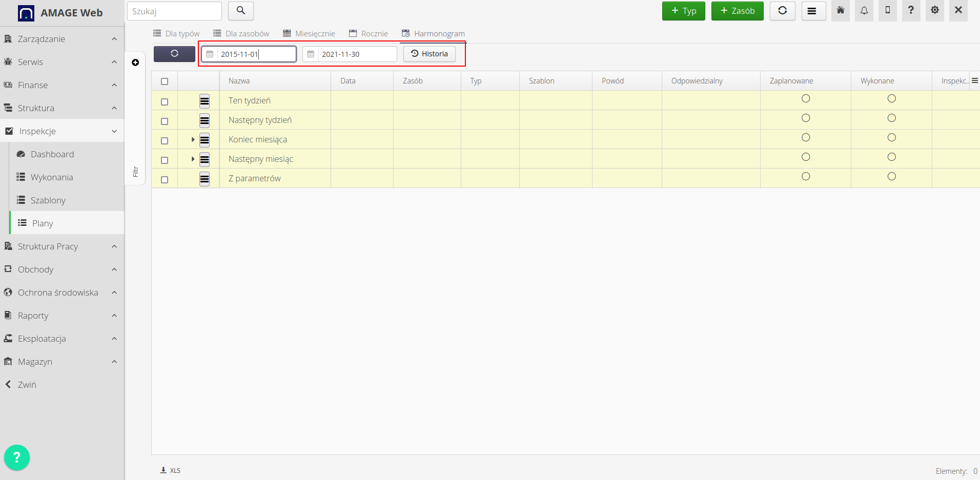Open the question mark help icon in top toolbar
The image size is (980, 480).
(x=911, y=11)
